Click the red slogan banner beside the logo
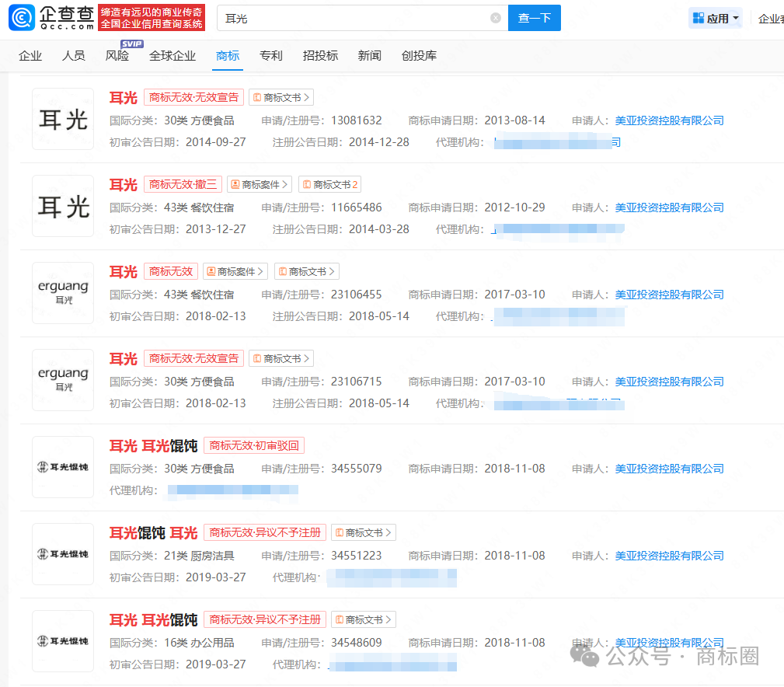This screenshot has width=784, height=687. click(x=152, y=17)
